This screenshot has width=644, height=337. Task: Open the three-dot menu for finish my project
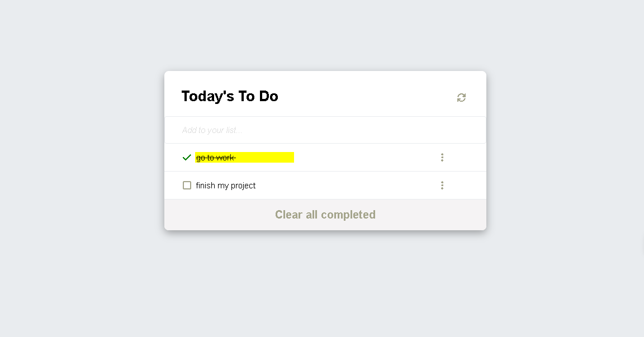click(x=442, y=186)
